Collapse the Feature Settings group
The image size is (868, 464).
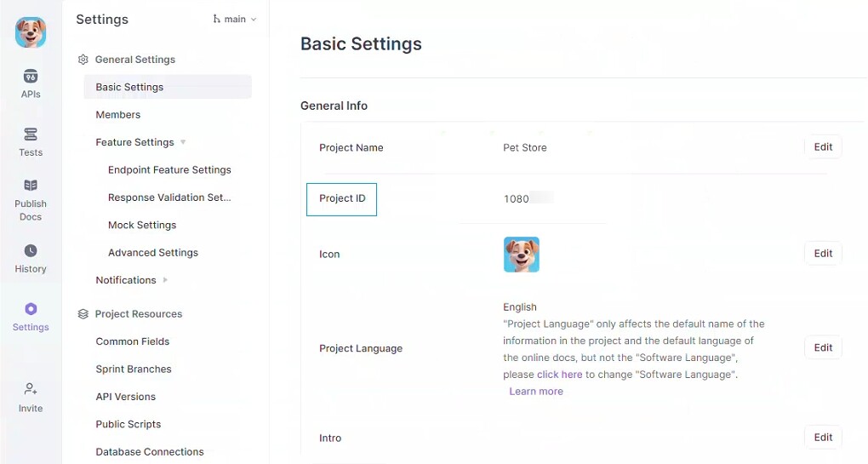click(x=183, y=142)
